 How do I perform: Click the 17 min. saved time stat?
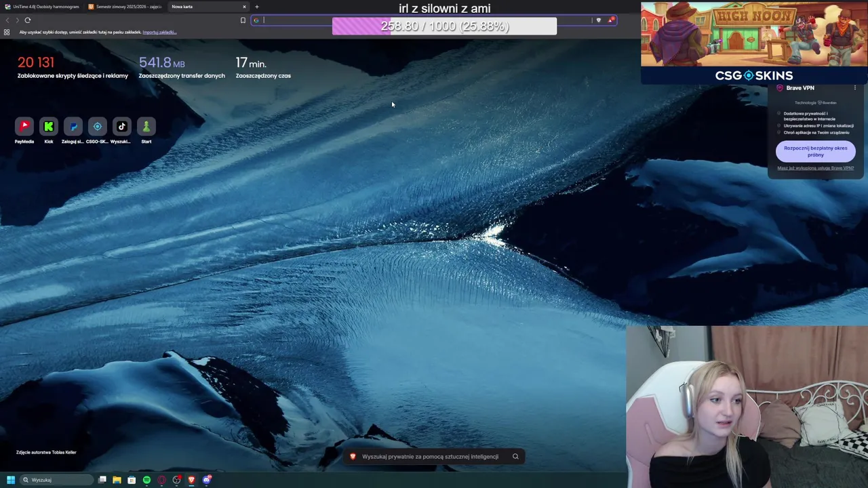[x=251, y=63]
